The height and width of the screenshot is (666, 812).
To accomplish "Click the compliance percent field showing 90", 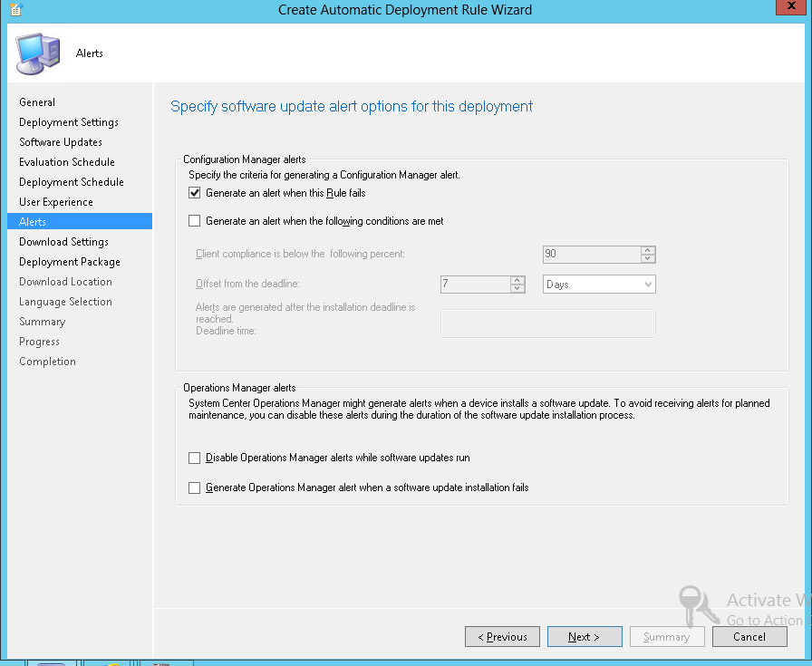I will (592, 255).
